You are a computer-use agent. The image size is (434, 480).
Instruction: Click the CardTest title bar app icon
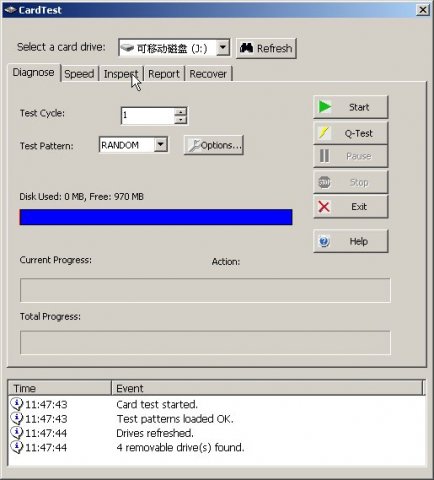pyautogui.click(x=10, y=10)
